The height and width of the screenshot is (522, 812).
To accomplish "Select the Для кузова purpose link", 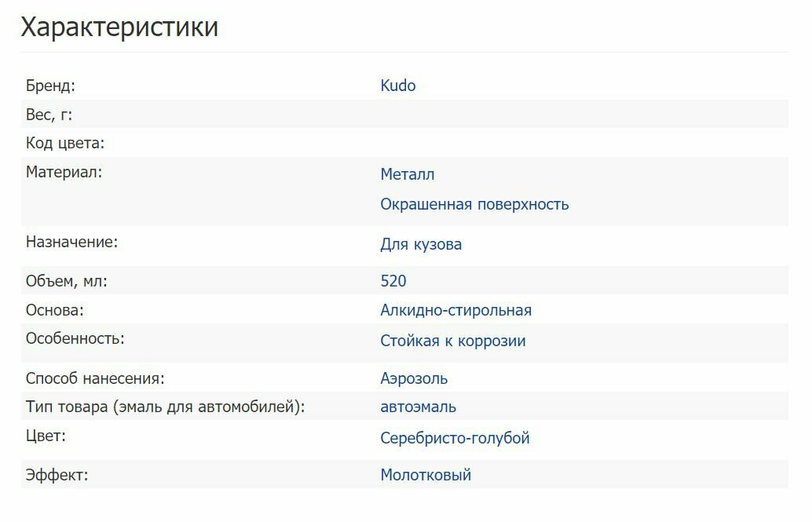I will (421, 244).
